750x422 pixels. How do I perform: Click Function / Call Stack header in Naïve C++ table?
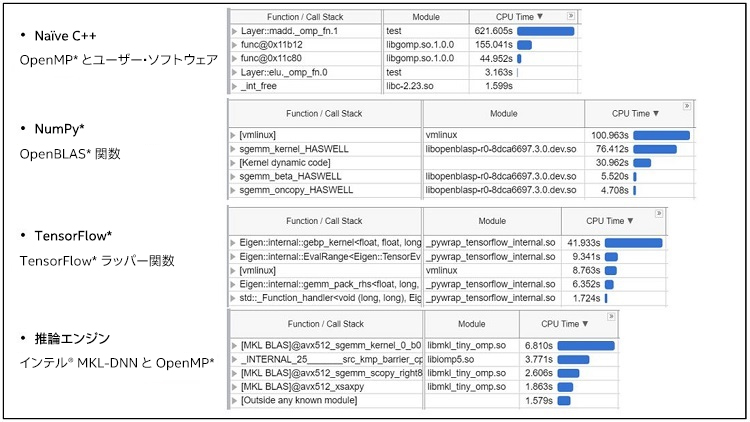(x=305, y=17)
